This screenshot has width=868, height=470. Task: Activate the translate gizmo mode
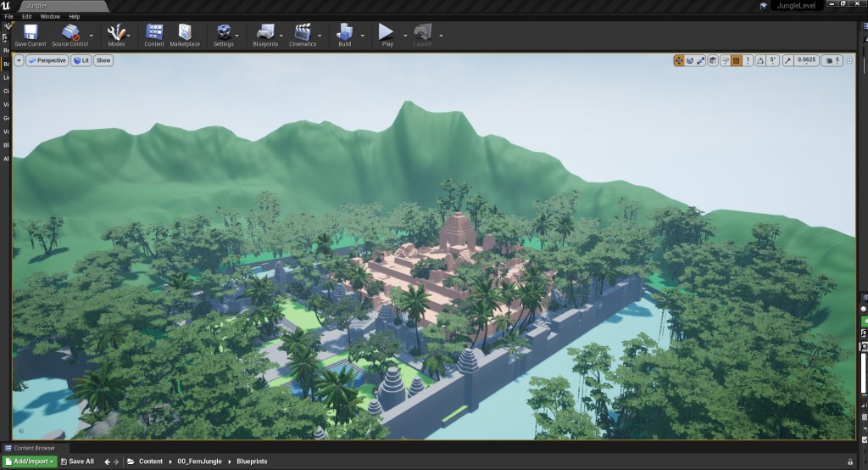[x=679, y=60]
